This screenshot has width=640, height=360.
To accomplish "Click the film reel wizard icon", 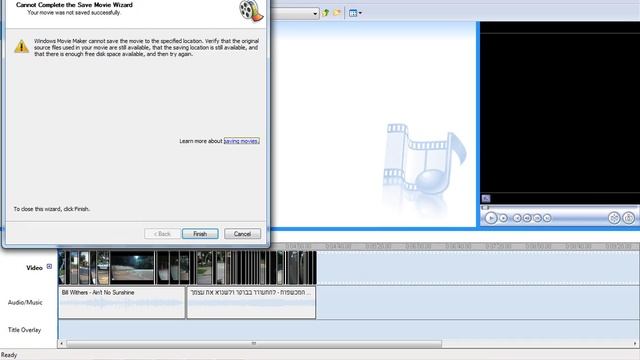I will tap(251, 11).
